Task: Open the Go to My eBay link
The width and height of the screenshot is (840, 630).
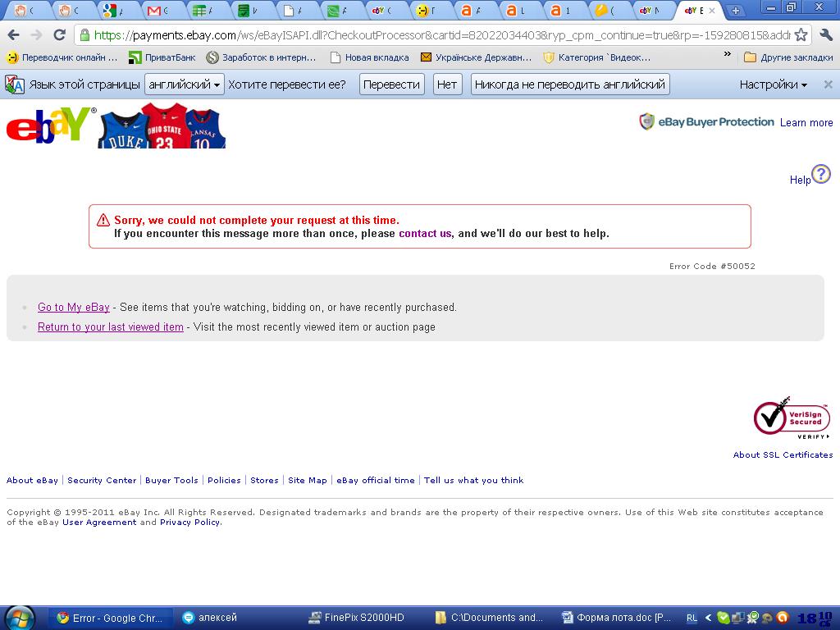Action: 73,307
